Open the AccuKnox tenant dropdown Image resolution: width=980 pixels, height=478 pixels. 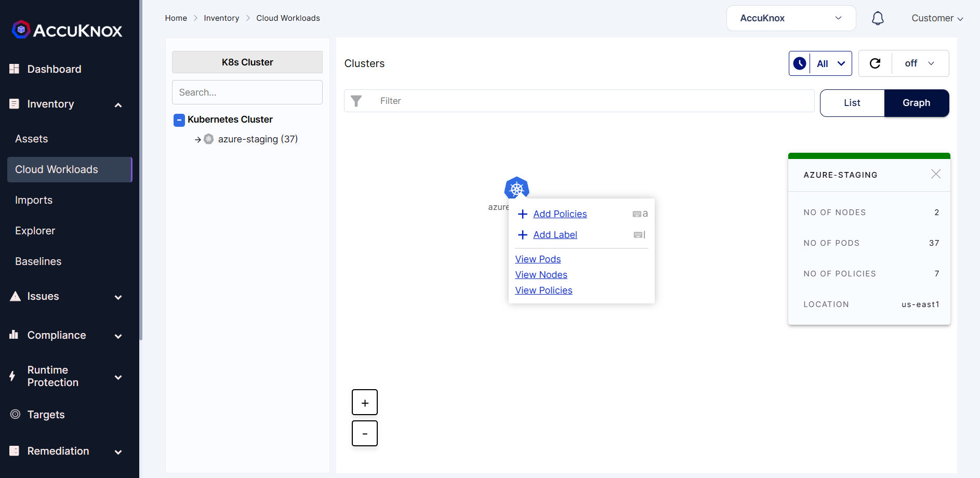791,18
